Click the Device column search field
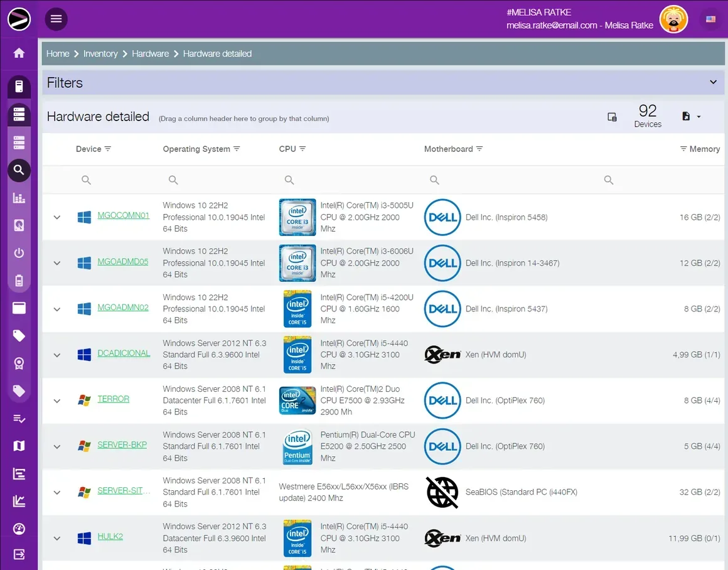Image resolution: width=728 pixels, height=570 pixels. (x=115, y=180)
